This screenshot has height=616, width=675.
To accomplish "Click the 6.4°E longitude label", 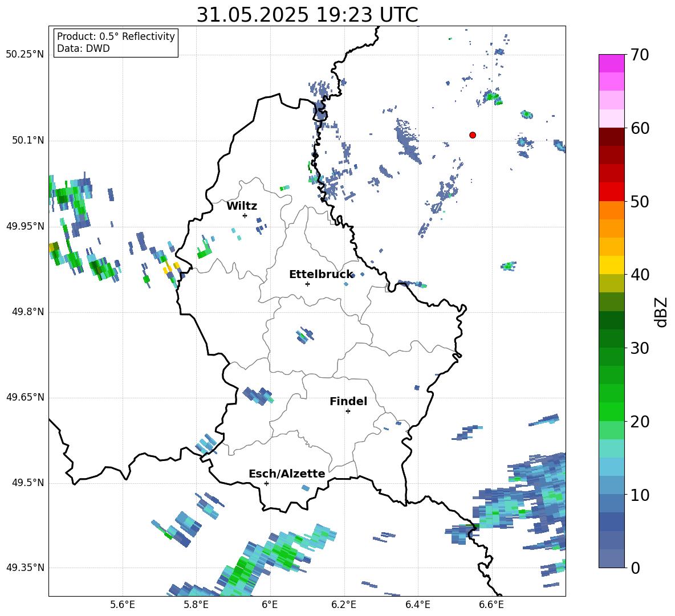I will 417,605.
